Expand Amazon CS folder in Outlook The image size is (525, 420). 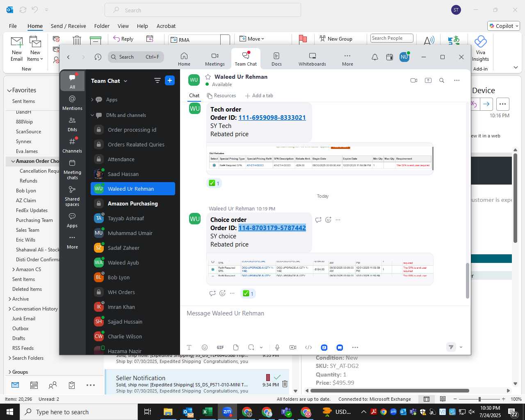(x=14, y=269)
